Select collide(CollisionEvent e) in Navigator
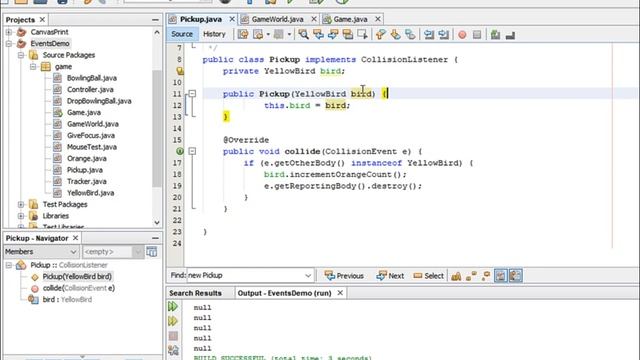The width and height of the screenshot is (640, 360). click(79, 288)
